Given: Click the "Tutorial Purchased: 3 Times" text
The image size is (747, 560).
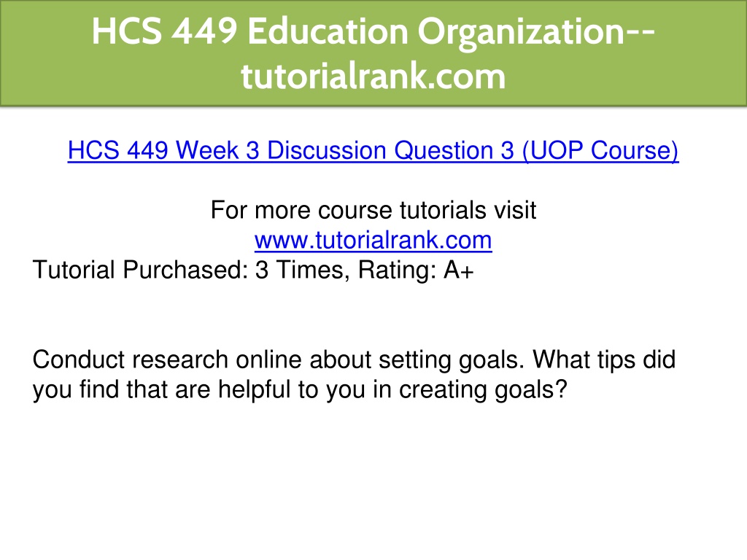Looking at the screenshot, I should click(187, 270).
